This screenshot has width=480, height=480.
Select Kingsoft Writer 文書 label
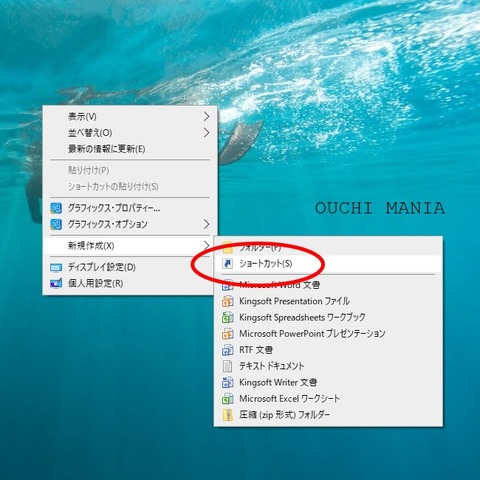[x=278, y=382]
